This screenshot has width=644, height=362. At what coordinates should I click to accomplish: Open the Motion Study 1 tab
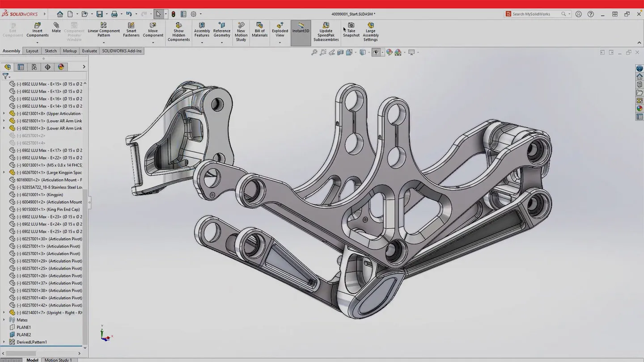point(58,360)
